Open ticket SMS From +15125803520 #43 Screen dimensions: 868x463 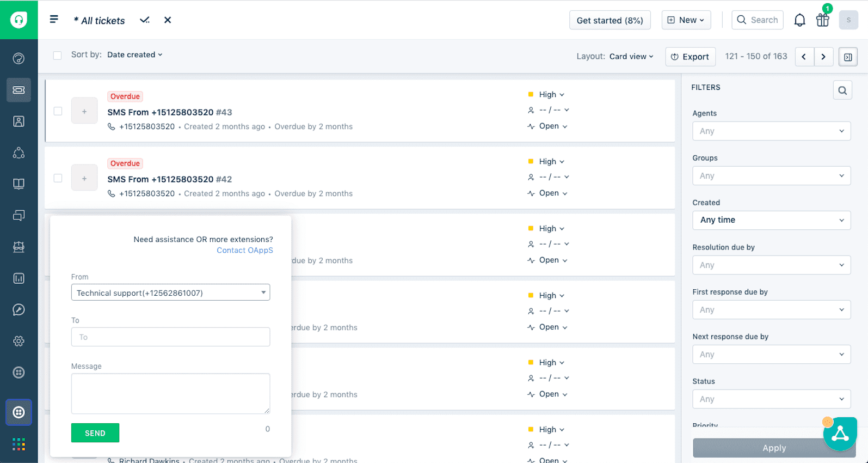pyautogui.click(x=170, y=112)
